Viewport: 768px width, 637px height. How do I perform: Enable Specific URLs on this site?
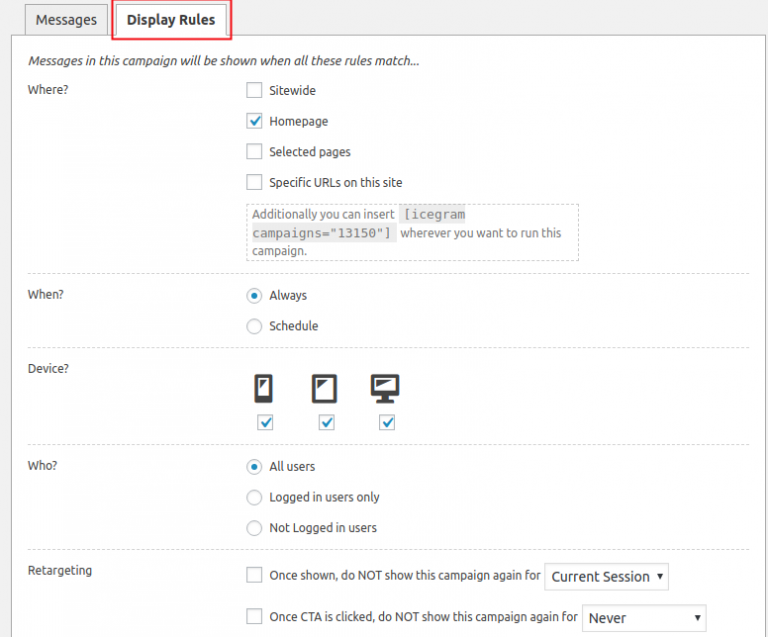(255, 183)
